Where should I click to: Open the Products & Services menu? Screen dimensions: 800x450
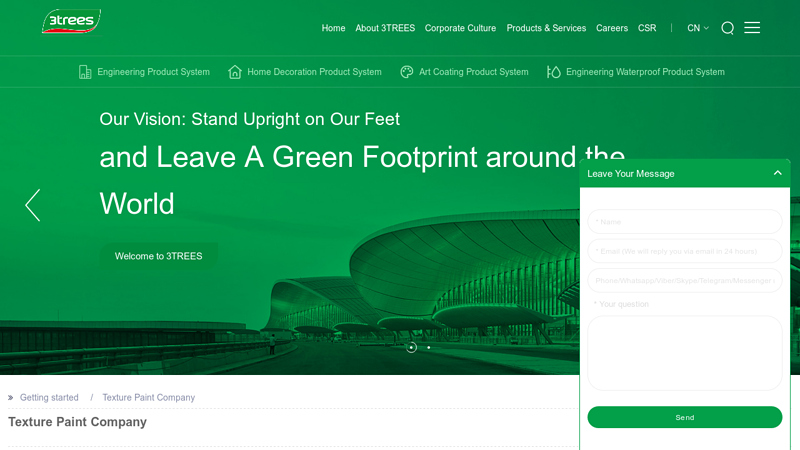tap(546, 28)
